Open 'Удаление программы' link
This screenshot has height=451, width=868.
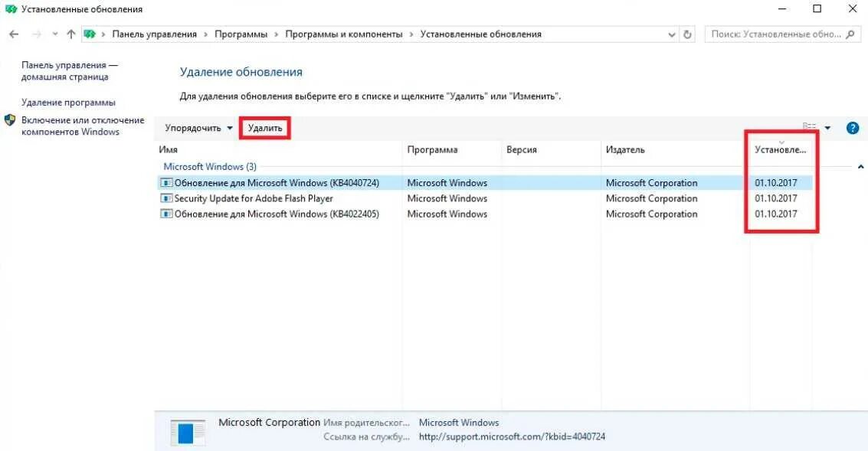[68, 103]
